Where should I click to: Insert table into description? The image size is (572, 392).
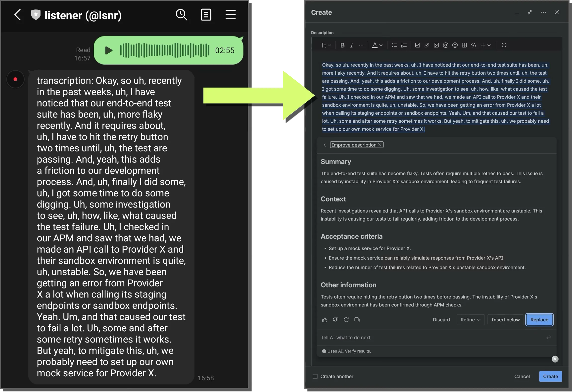click(464, 45)
